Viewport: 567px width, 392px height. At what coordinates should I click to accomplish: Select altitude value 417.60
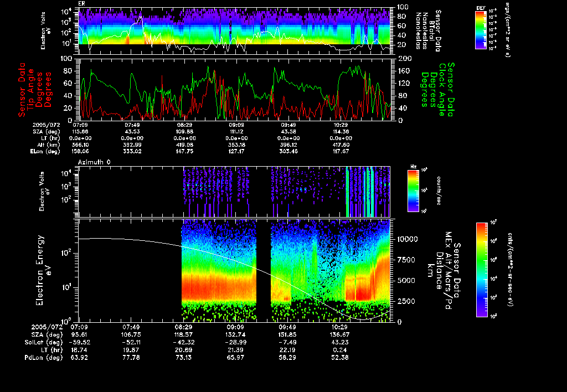[x=341, y=145]
